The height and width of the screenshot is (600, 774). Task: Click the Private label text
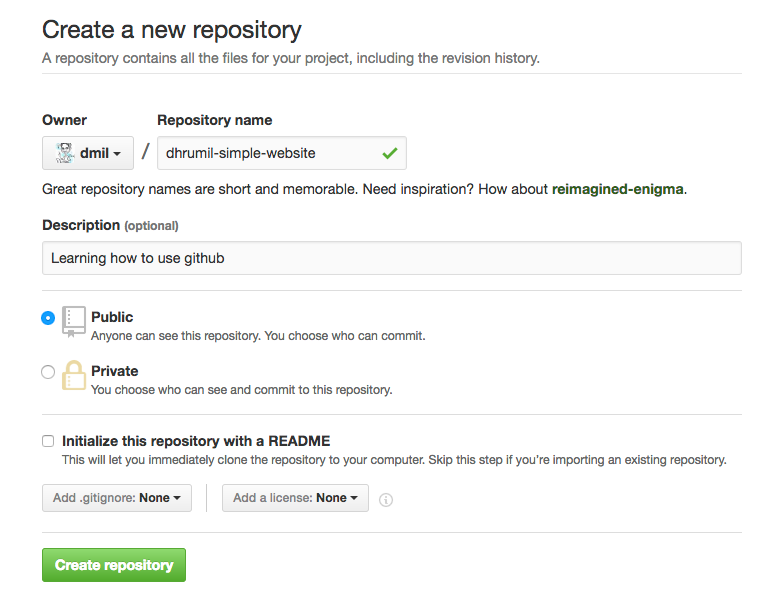pos(115,371)
